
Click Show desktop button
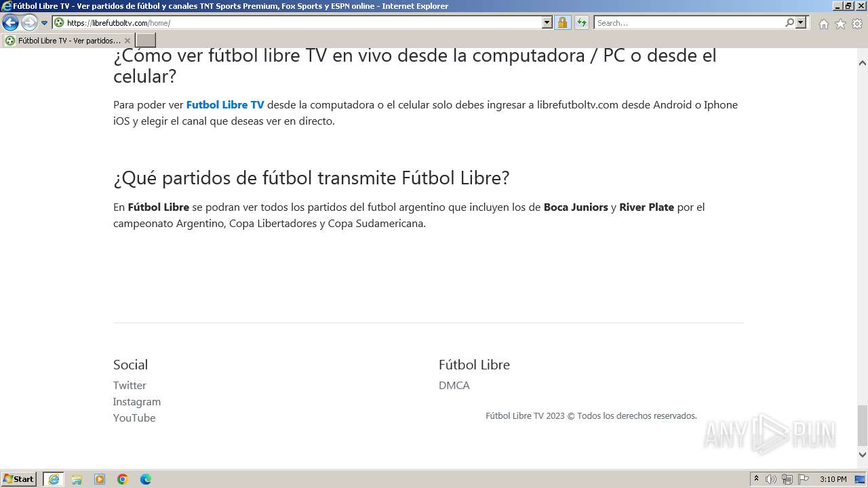(x=861, y=479)
